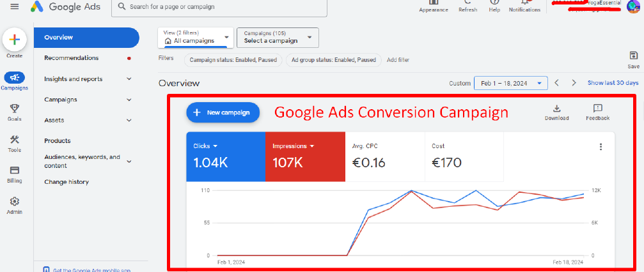The width and height of the screenshot is (644, 272).
Task: Download the overview report
Action: click(x=557, y=112)
